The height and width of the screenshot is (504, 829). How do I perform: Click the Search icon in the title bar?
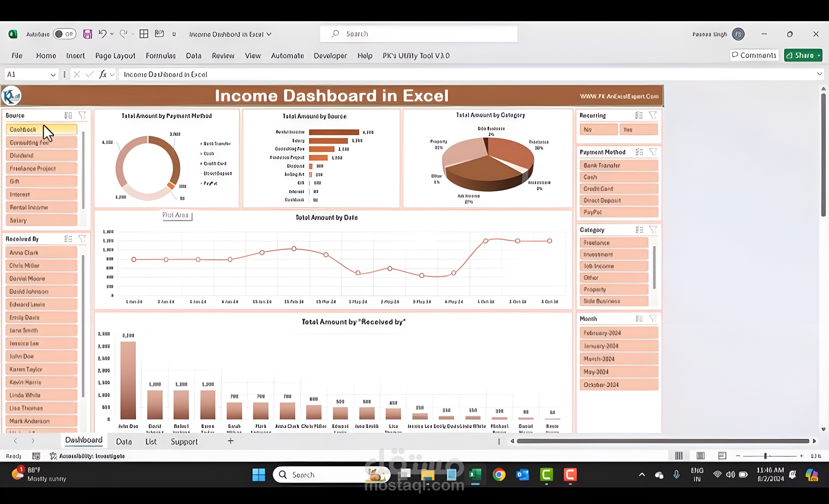point(335,34)
